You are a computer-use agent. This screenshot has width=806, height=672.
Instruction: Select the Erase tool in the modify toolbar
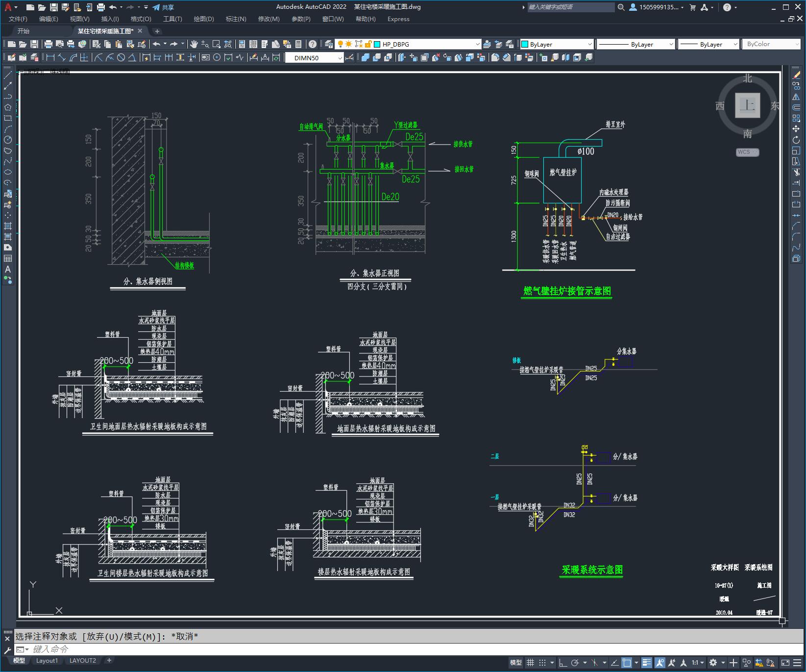[x=796, y=75]
